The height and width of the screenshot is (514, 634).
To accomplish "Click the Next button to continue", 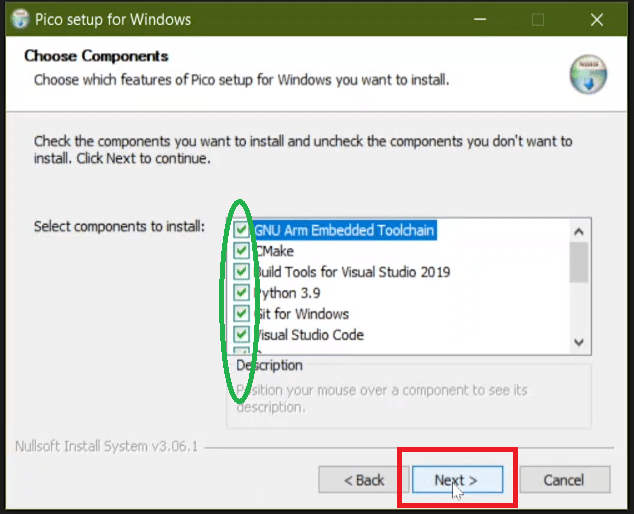I will (x=457, y=480).
